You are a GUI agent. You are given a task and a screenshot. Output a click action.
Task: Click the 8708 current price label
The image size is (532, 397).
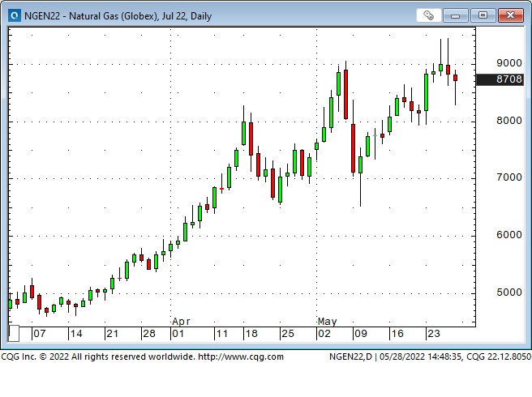[500, 79]
